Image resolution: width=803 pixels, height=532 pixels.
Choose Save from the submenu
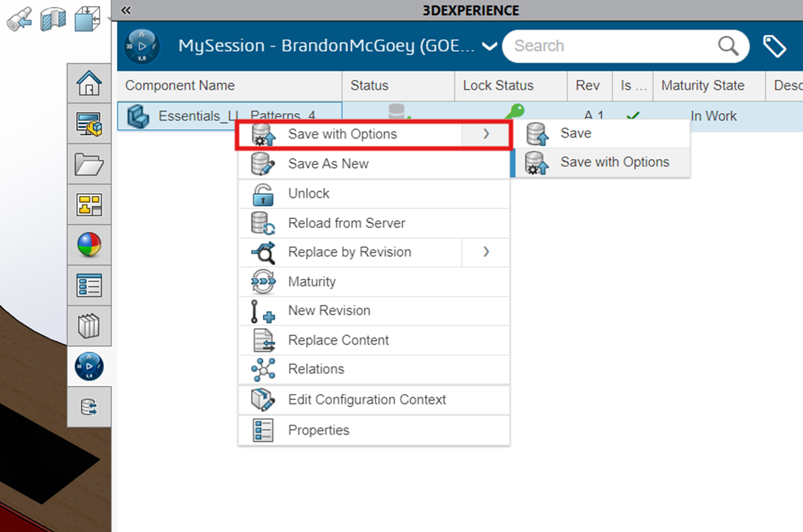point(575,133)
